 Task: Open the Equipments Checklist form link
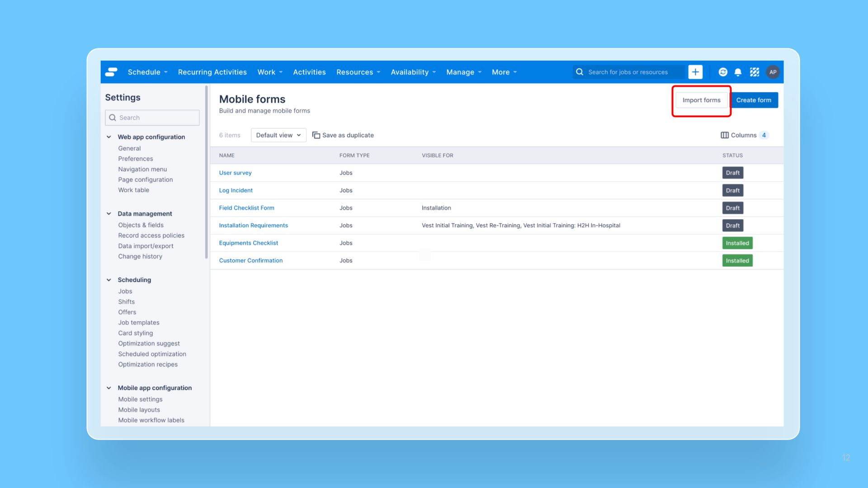coord(248,243)
